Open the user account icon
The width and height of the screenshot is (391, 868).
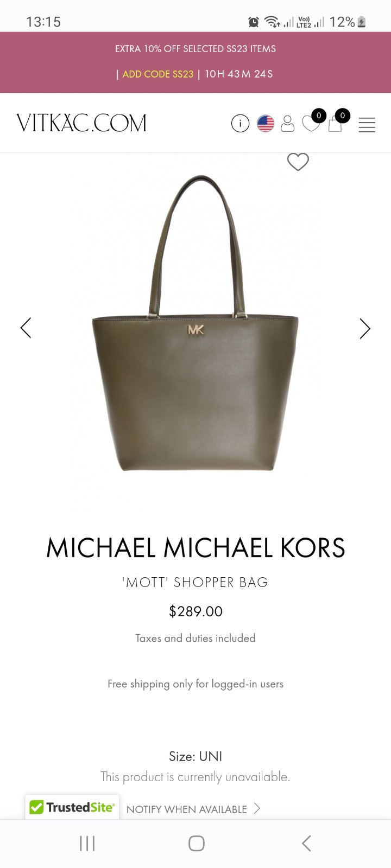tap(288, 124)
